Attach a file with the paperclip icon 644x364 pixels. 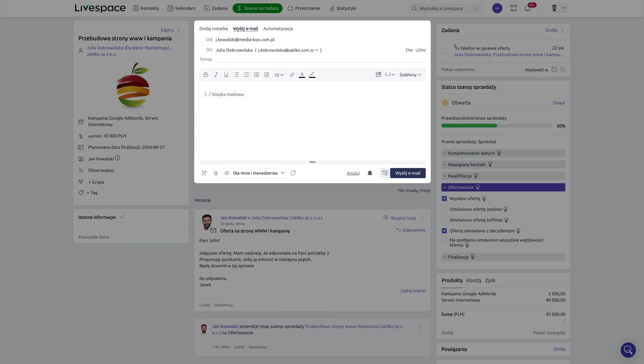(x=216, y=173)
